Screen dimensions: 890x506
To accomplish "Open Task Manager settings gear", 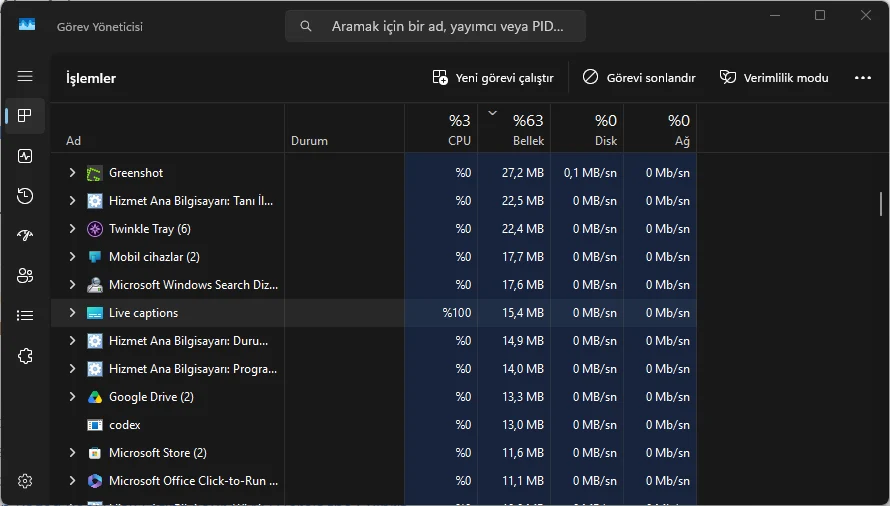I will point(25,481).
